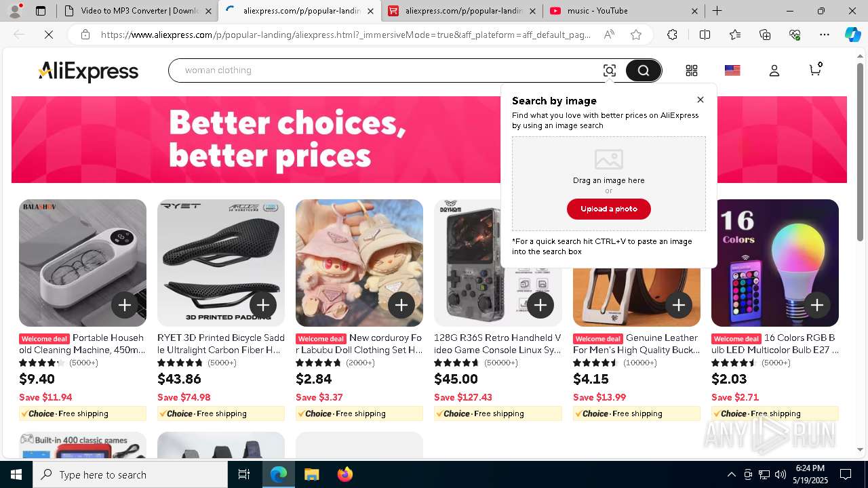Viewport: 868px width, 488px height.
Task: Add RYET bicycle saddle to cart
Action: point(263,305)
